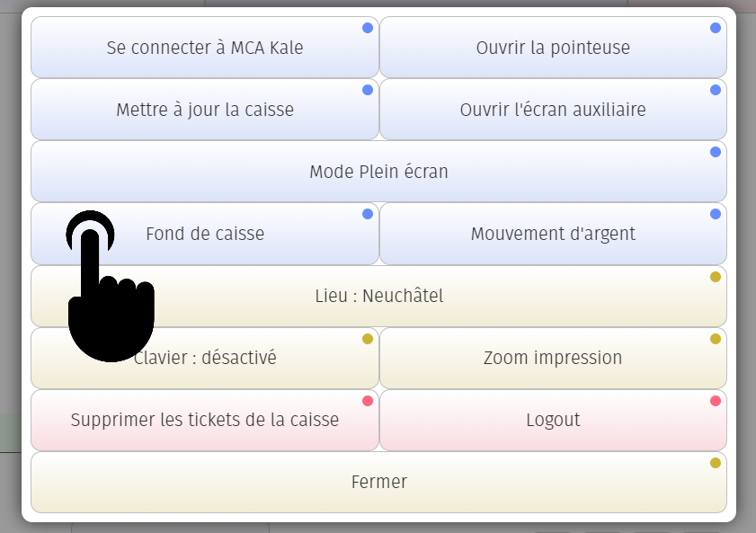
Task: Log out with the Logout button
Action: (x=553, y=420)
